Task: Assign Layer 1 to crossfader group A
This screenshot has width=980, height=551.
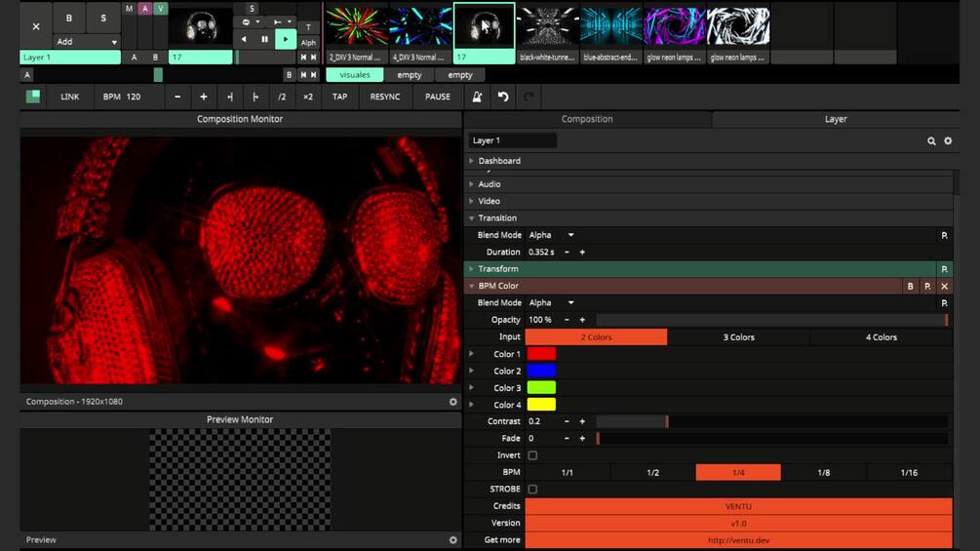Action: click(x=134, y=57)
